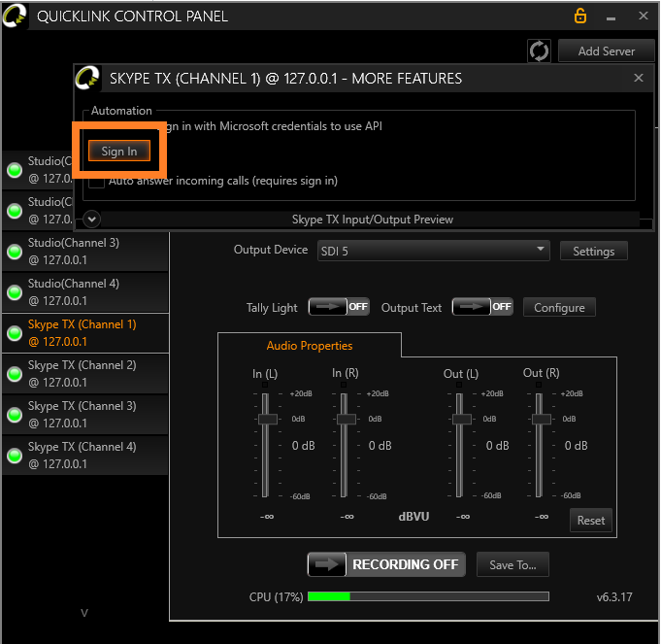Select Studio(Channel 3) in server list
This screenshot has width=661, height=644.
85,252
